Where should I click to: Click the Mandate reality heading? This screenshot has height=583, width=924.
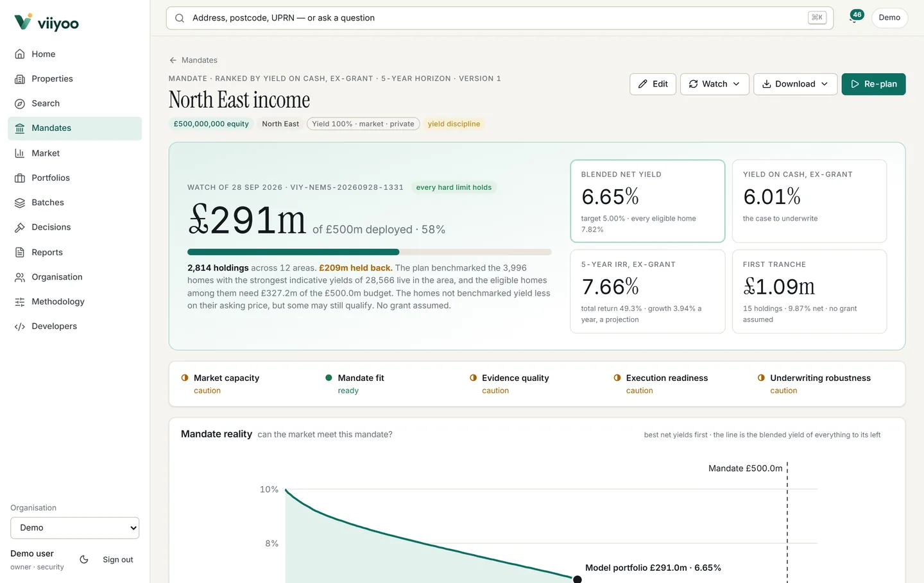[216, 434]
